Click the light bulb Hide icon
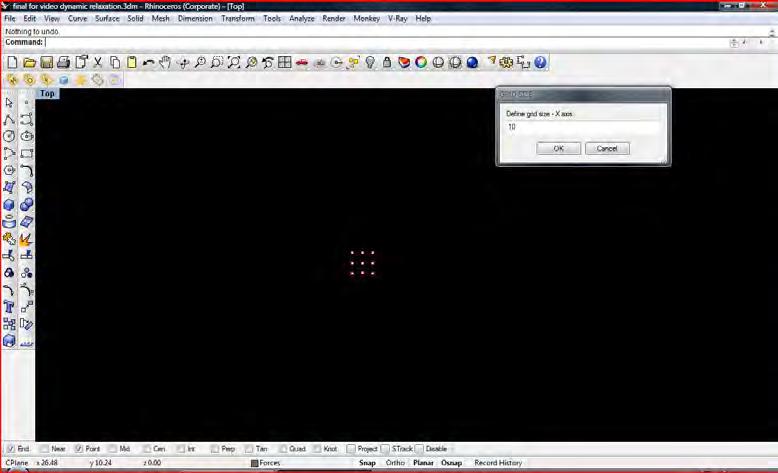Viewport: 778px width, 473px height. tap(370, 63)
